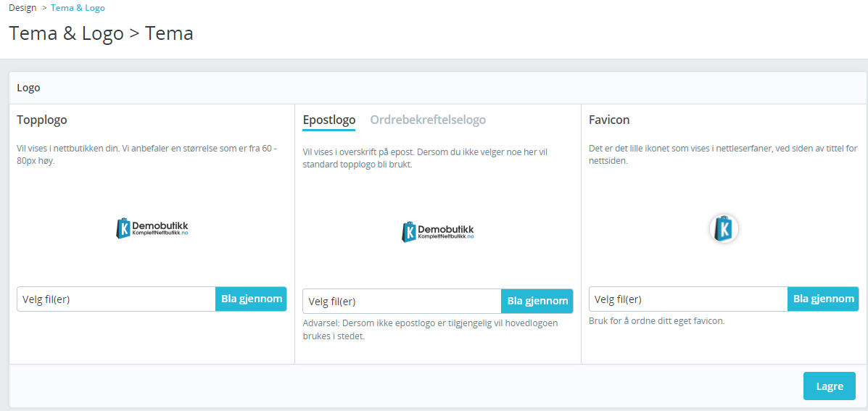Click the Topplogo file input field
The image size is (868, 411).
[x=116, y=299]
